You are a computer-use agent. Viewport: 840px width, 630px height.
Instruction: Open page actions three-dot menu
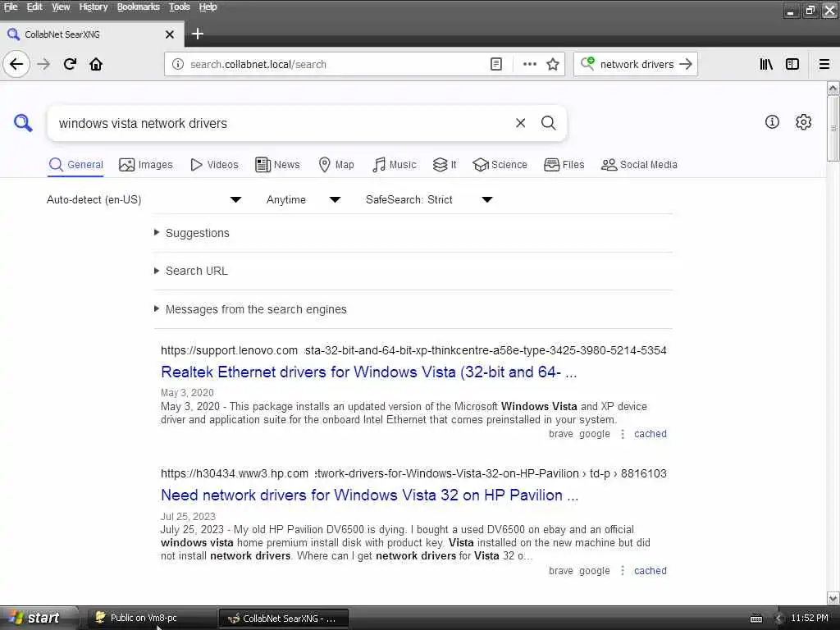[529, 64]
